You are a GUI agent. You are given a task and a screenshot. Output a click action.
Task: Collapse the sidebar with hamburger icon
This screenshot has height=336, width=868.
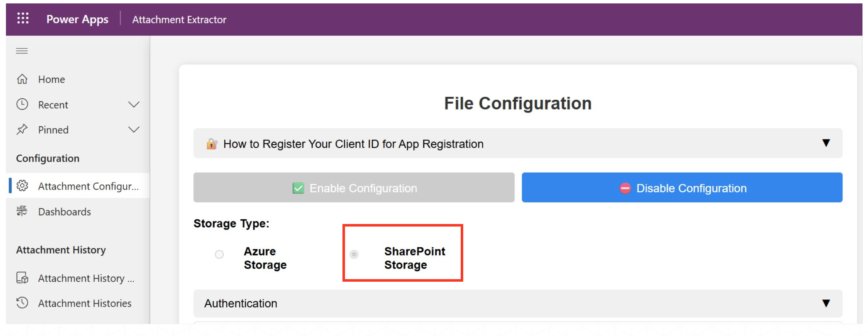[x=22, y=51]
